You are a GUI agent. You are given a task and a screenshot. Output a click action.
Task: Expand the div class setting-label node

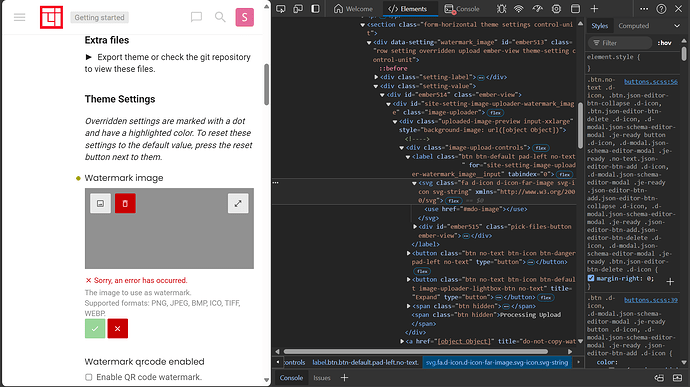coord(376,77)
